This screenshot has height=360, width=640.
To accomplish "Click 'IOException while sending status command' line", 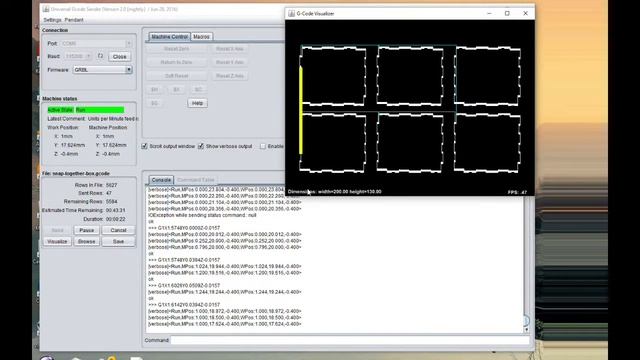I will 202,215.
